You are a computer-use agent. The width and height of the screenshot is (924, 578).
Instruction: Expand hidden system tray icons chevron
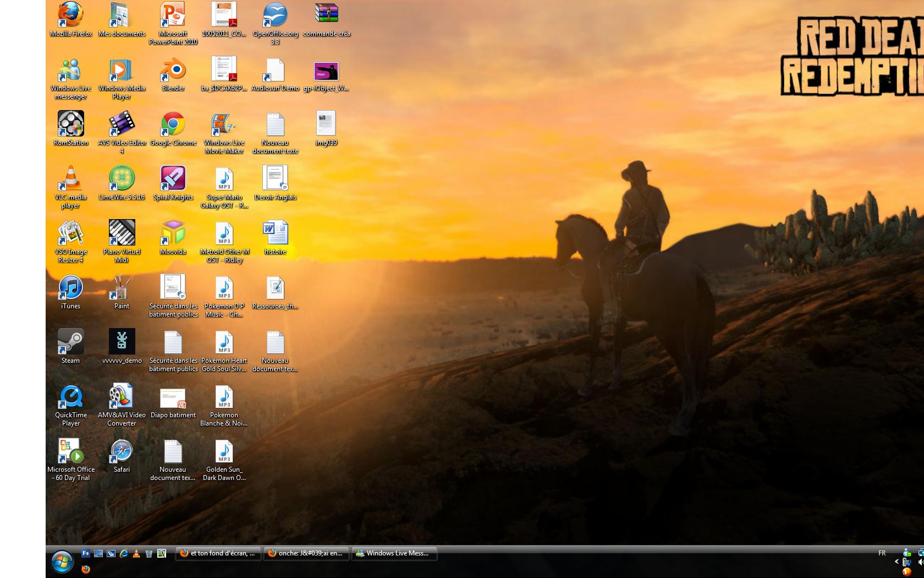[897, 562]
